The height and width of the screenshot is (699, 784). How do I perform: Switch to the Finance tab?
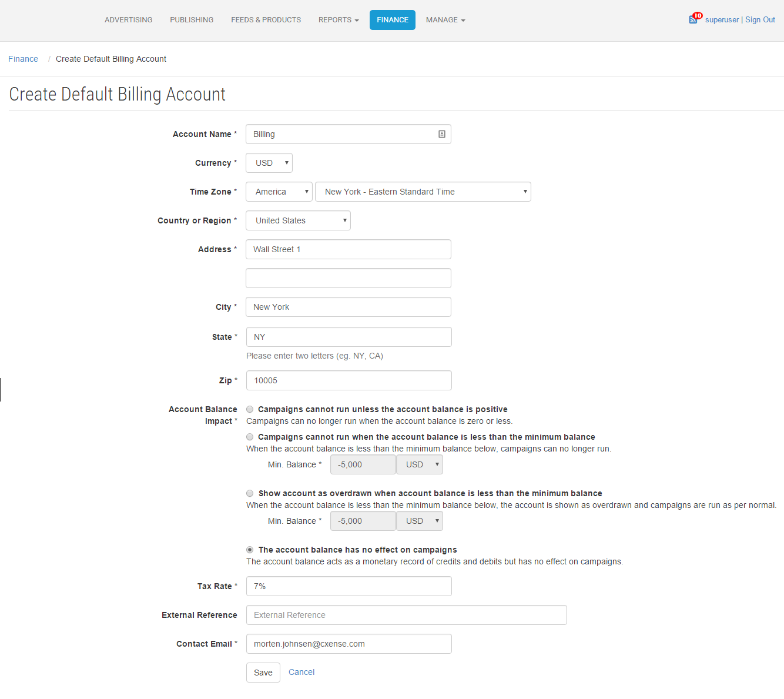coord(393,20)
